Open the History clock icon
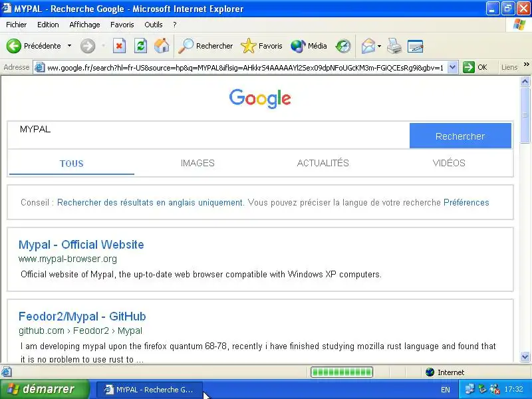Screen dimensions: 532x399 pos(343,46)
